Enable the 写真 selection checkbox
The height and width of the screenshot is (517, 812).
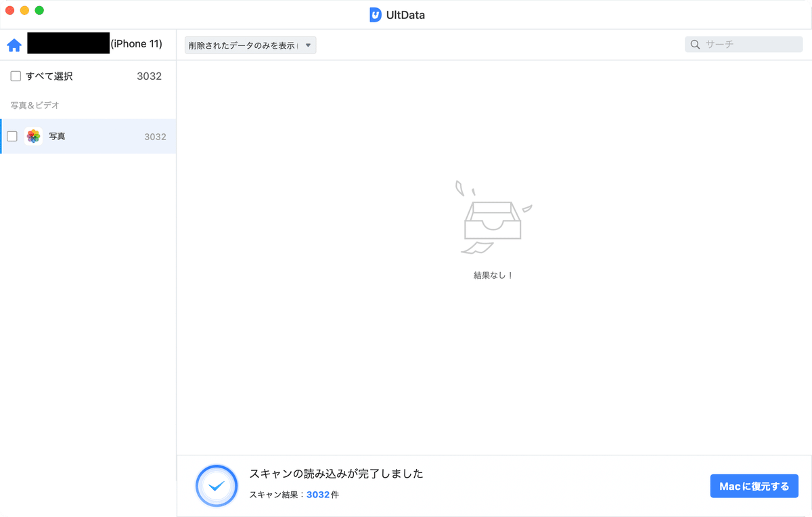[12, 136]
